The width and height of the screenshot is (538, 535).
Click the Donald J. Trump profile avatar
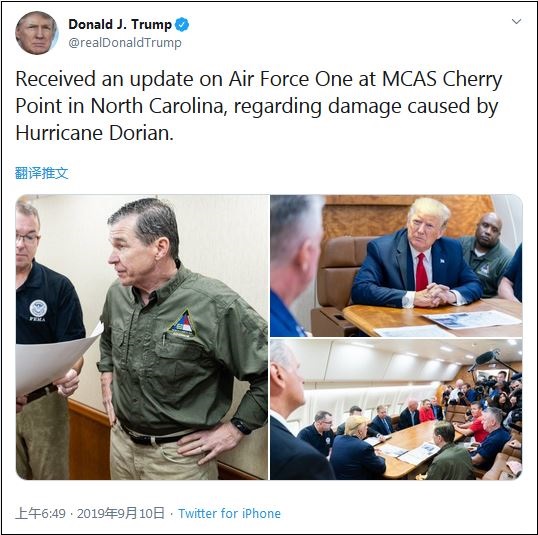[x=37, y=33]
